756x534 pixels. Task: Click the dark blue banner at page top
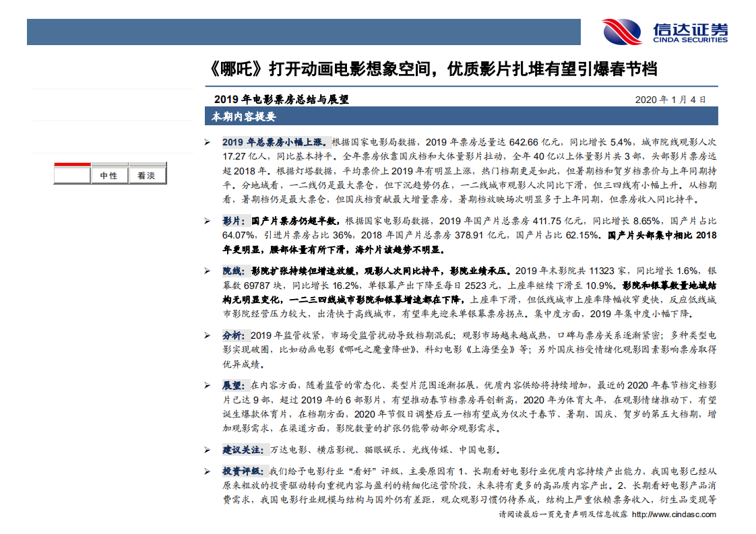[303, 32]
